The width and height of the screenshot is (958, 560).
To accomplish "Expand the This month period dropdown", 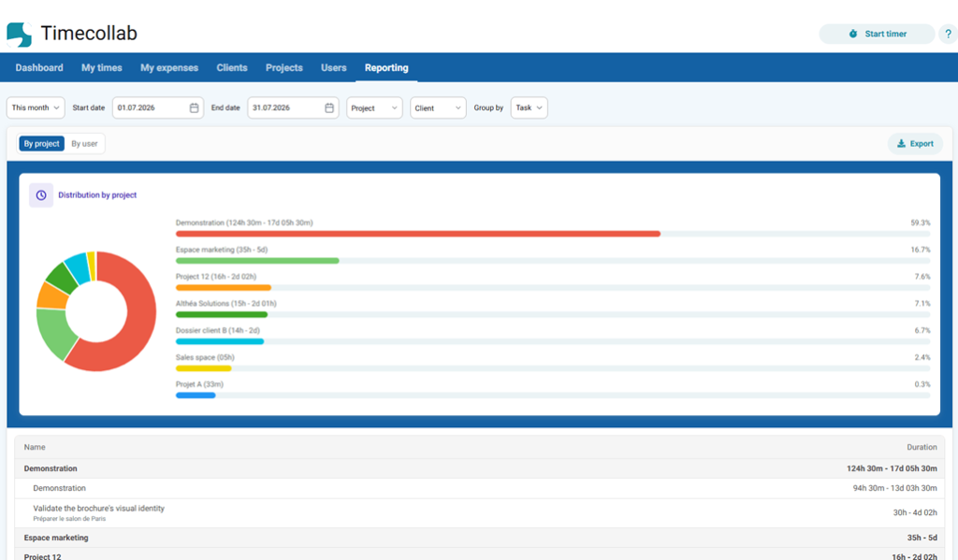I will click(x=36, y=108).
